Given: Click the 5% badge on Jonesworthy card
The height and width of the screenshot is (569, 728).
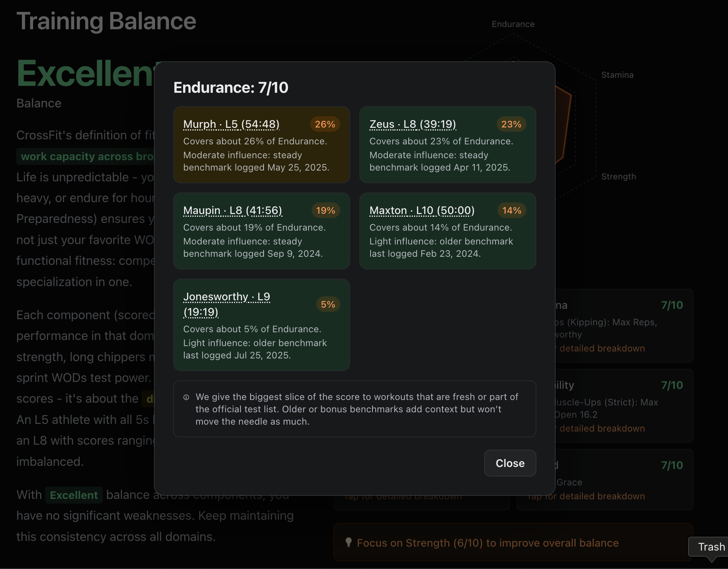Looking at the screenshot, I should pyautogui.click(x=328, y=305).
